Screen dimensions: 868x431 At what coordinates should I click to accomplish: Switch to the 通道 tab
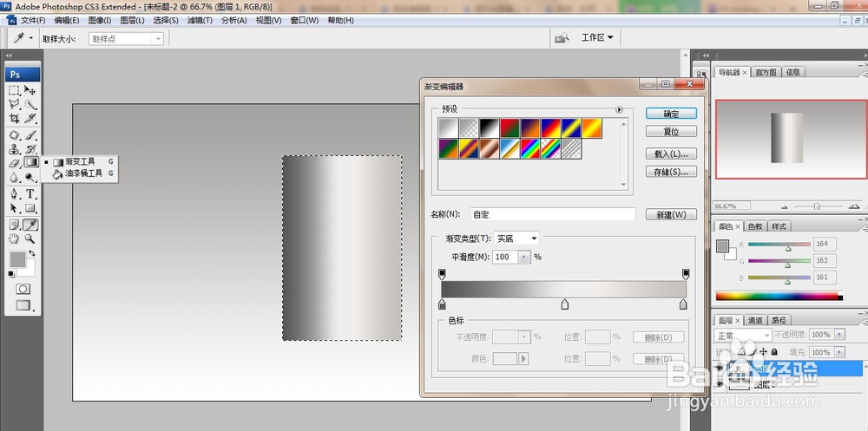click(755, 320)
